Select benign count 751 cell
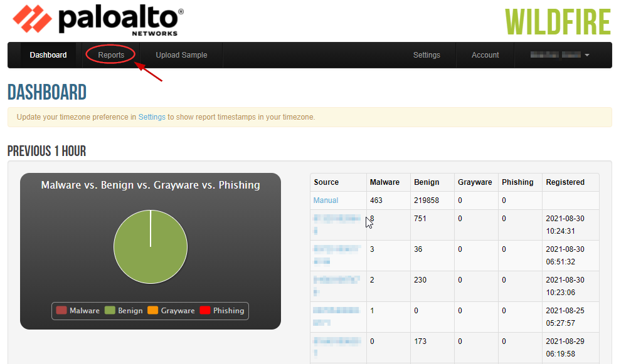This screenshot has height=364, width=631. [x=432, y=224]
